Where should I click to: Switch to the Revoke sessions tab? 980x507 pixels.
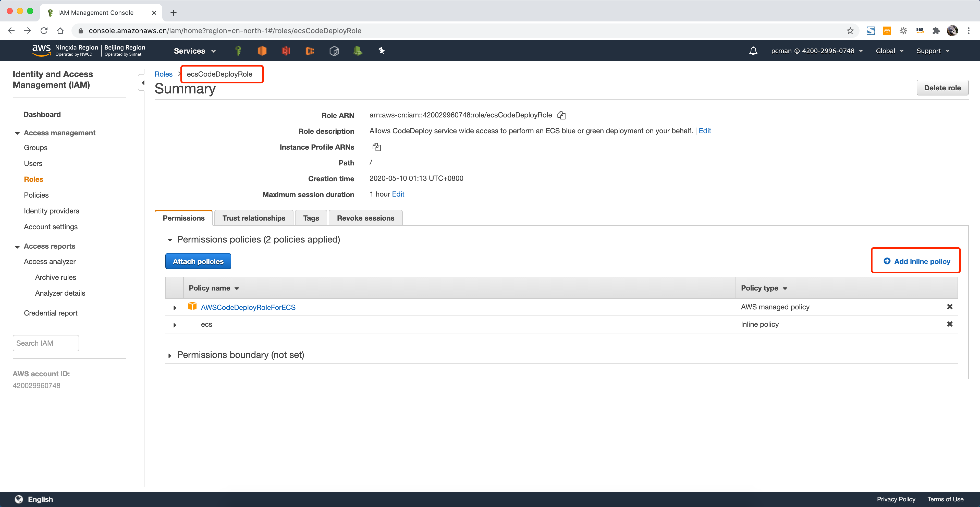point(365,218)
